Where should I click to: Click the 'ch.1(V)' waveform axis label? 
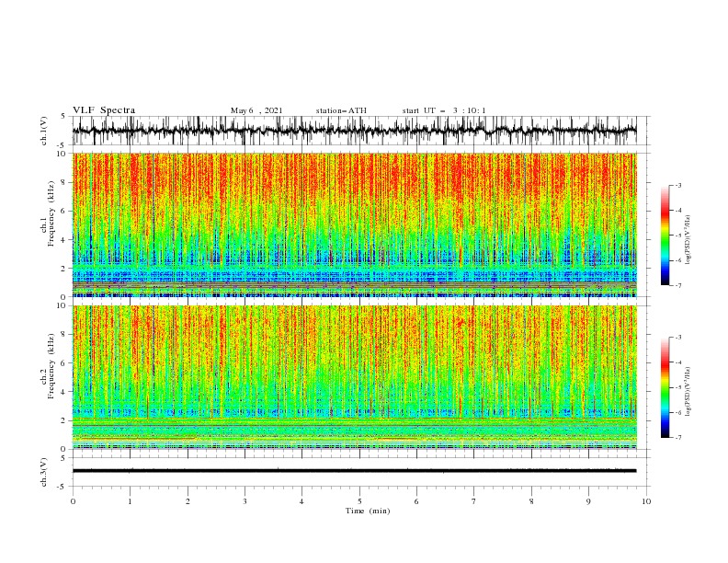[44, 131]
